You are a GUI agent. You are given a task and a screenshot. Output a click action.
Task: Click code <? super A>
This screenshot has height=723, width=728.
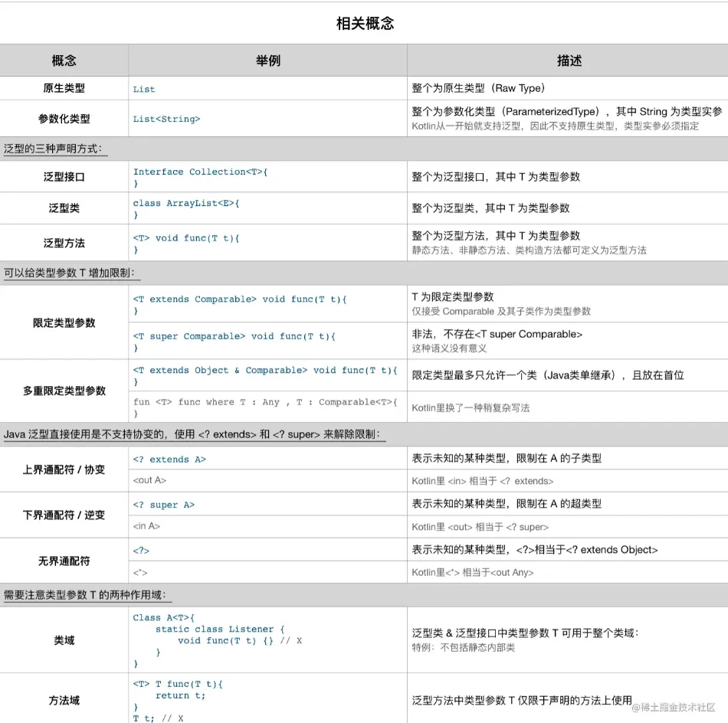click(x=164, y=505)
